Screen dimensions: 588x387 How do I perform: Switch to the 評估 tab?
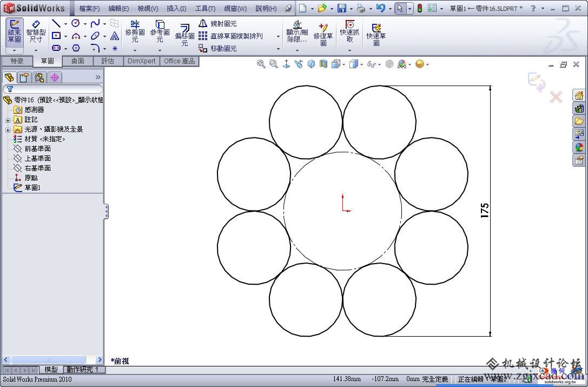pyautogui.click(x=108, y=61)
